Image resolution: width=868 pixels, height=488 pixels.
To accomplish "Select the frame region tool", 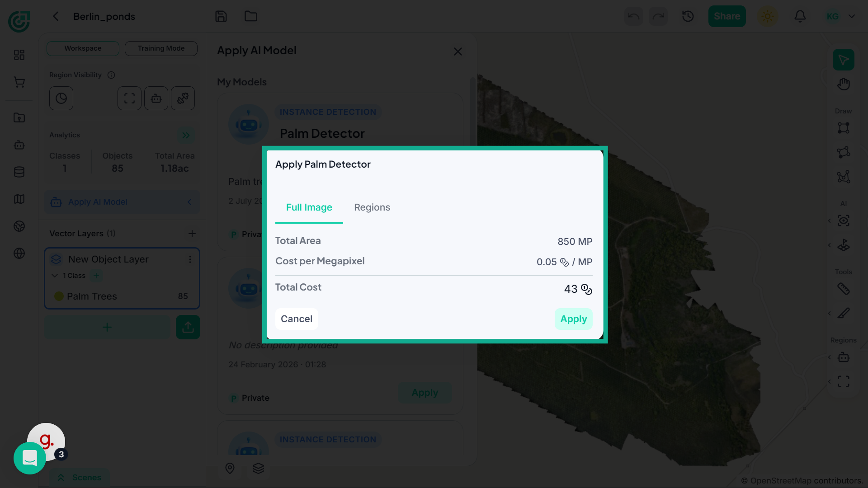I will tap(844, 381).
